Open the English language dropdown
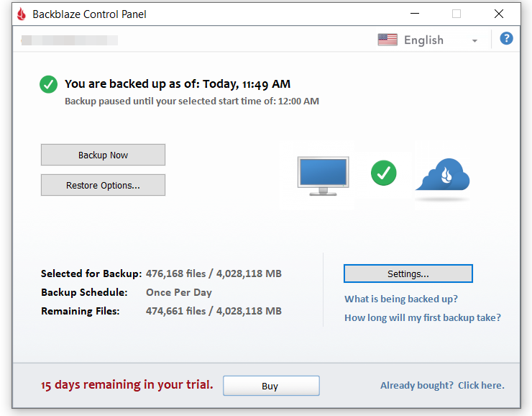Image resolution: width=532 pixels, height=416 pixels. click(423, 40)
